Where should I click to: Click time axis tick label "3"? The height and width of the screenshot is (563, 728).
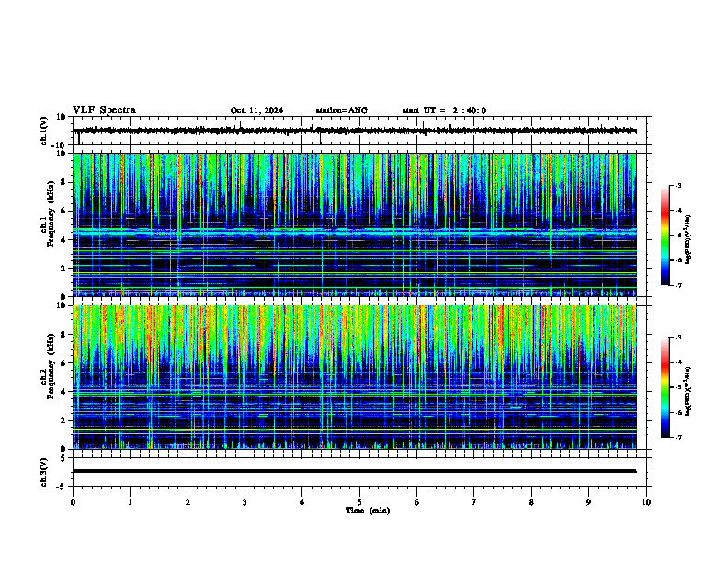click(x=245, y=502)
